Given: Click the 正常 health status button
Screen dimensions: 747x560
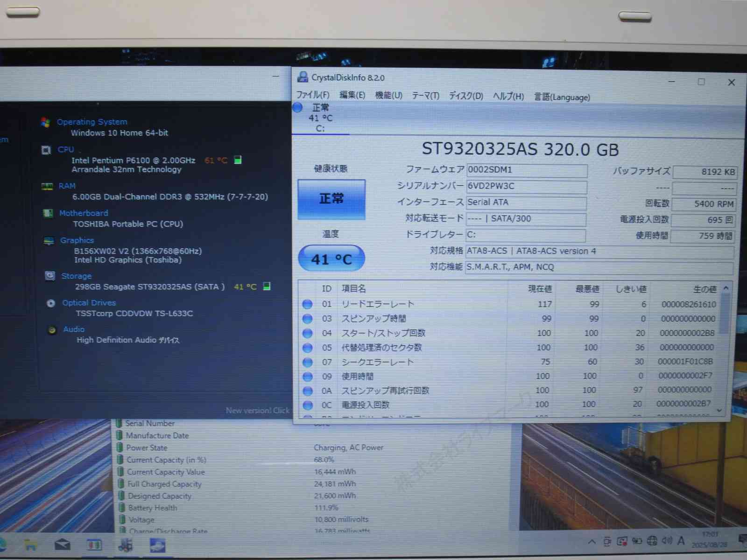Looking at the screenshot, I should (331, 199).
